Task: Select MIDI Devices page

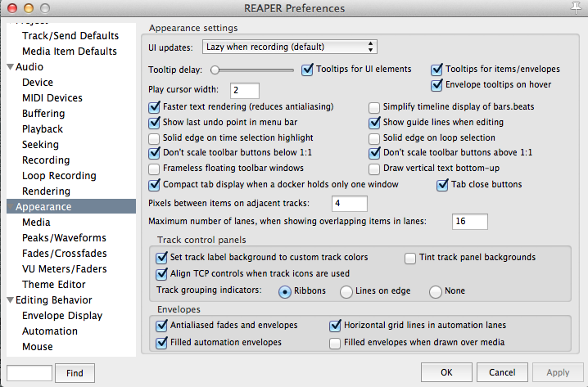Action: pyautogui.click(x=52, y=98)
